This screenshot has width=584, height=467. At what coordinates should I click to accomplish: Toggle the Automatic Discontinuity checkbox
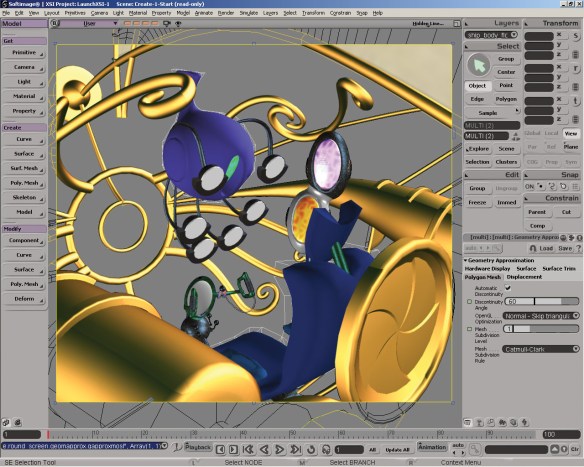pos(507,287)
